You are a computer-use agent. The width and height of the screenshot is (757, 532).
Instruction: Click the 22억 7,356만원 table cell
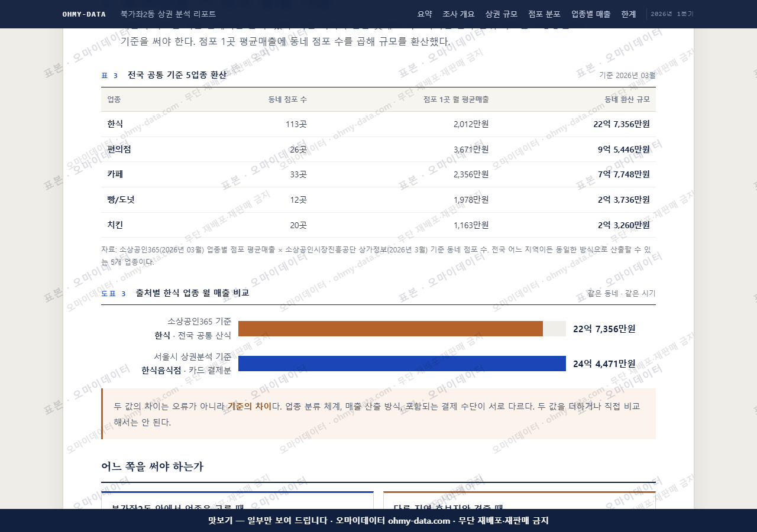622,124
